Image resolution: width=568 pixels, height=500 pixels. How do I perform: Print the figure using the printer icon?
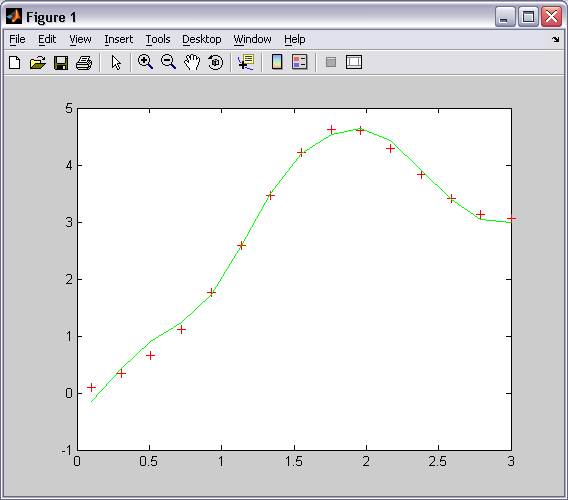(84, 63)
